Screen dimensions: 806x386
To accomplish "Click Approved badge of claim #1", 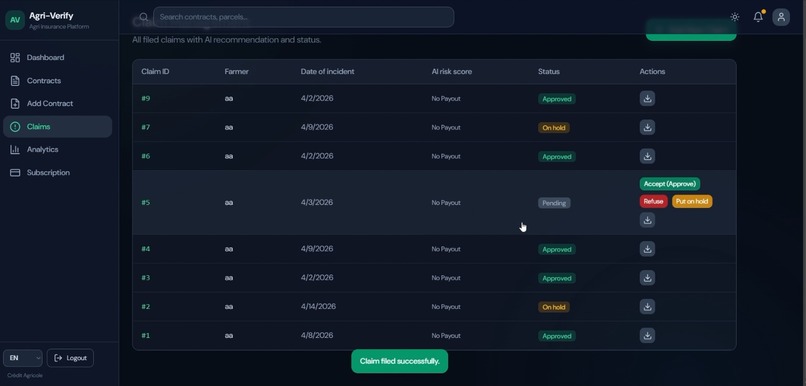I will point(557,336).
